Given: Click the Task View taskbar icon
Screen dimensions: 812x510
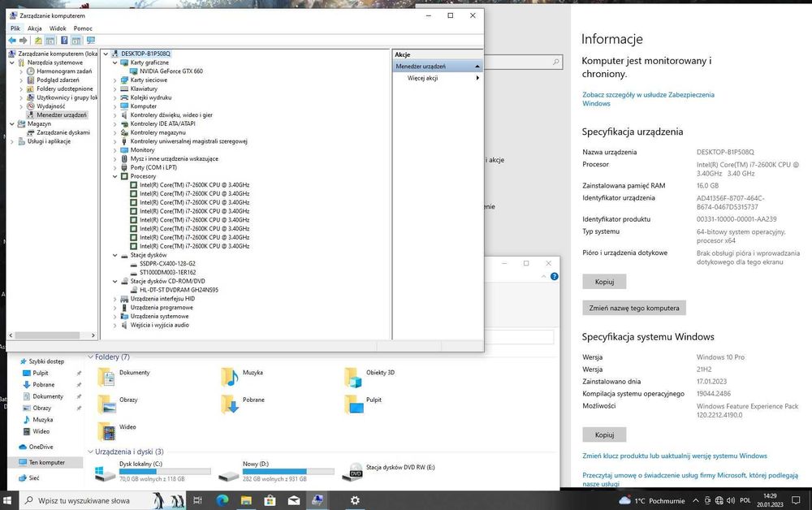Looking at the screenshot, I should click(x=197, y=500).
